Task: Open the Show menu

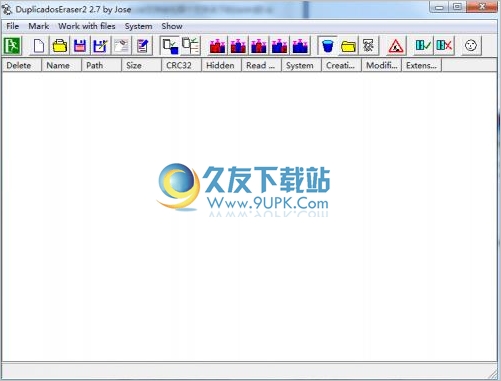Action: pos(172,26)
